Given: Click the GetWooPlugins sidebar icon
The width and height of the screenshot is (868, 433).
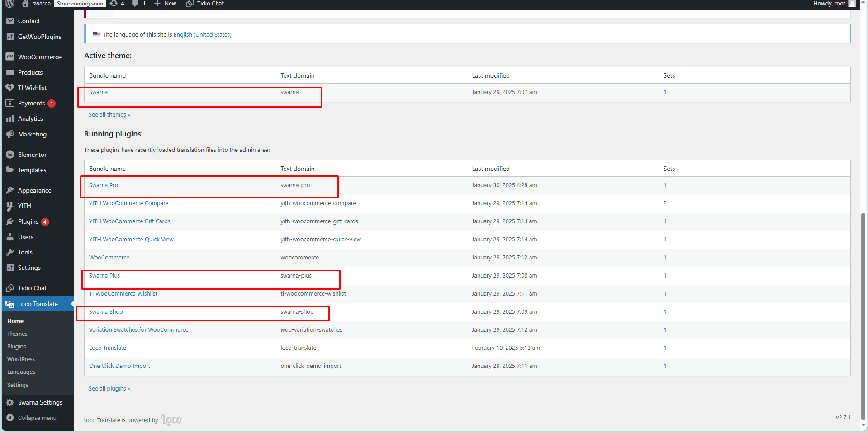Looking at the screenshot, I should 10,37.
